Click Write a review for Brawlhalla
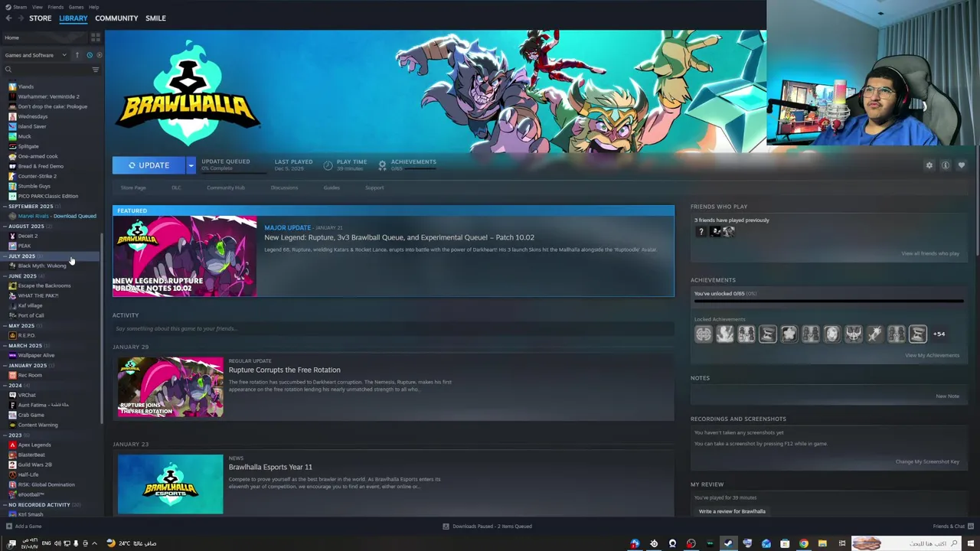The image size is (980, 551). click(x=732, y=511)
